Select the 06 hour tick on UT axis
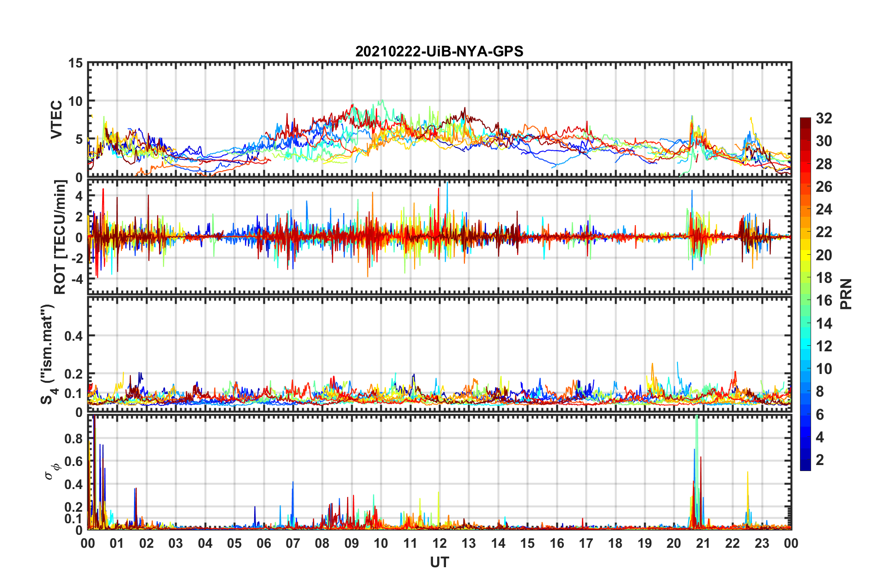The width and height of the screenshot is (879, 588). point(264,543)
